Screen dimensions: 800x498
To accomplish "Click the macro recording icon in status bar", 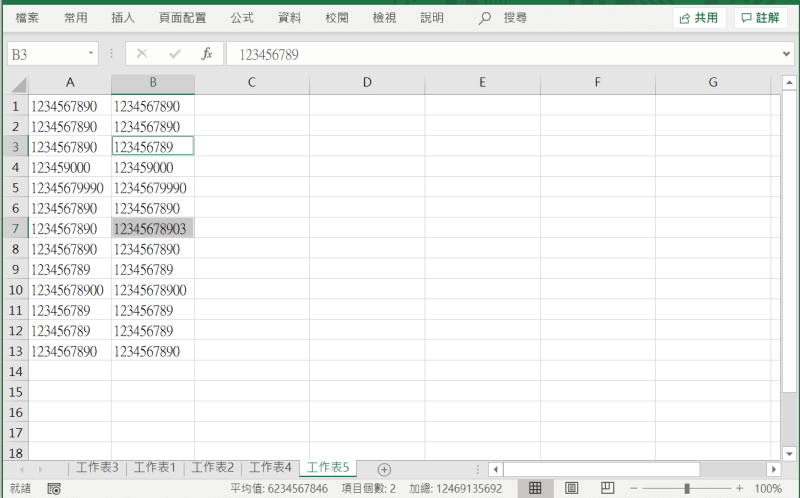I will click(54, 488).
